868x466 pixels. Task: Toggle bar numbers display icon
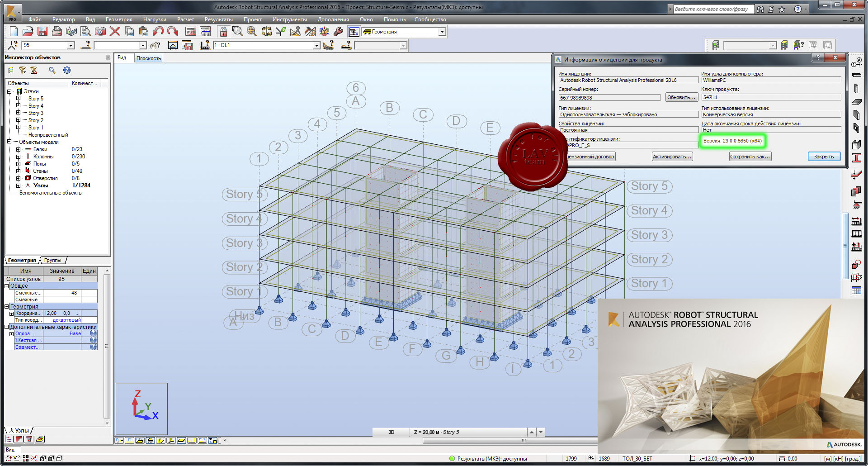130,440
